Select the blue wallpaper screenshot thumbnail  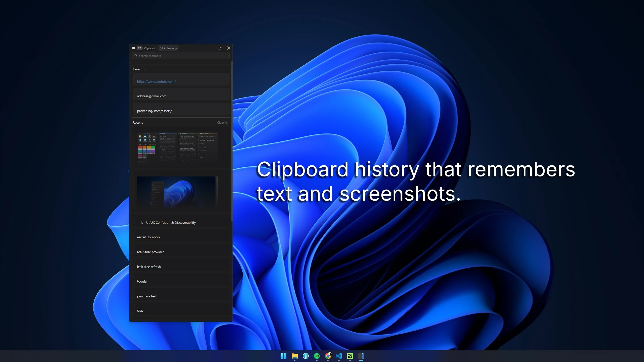(x=177, y=192)
